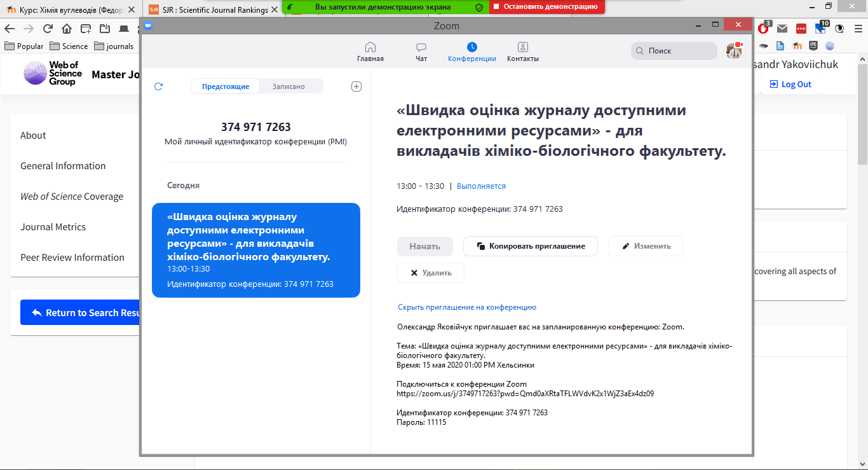Click the green shield security icon
The width and height of the screenshot is (868, 470).
[x=479, y=6]
